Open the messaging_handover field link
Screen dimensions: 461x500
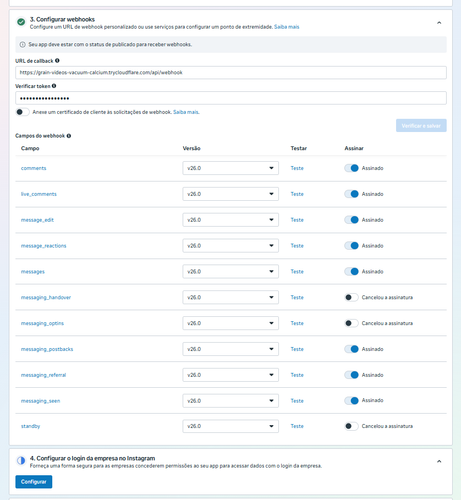pyautogui.click(x=46, y=297)
